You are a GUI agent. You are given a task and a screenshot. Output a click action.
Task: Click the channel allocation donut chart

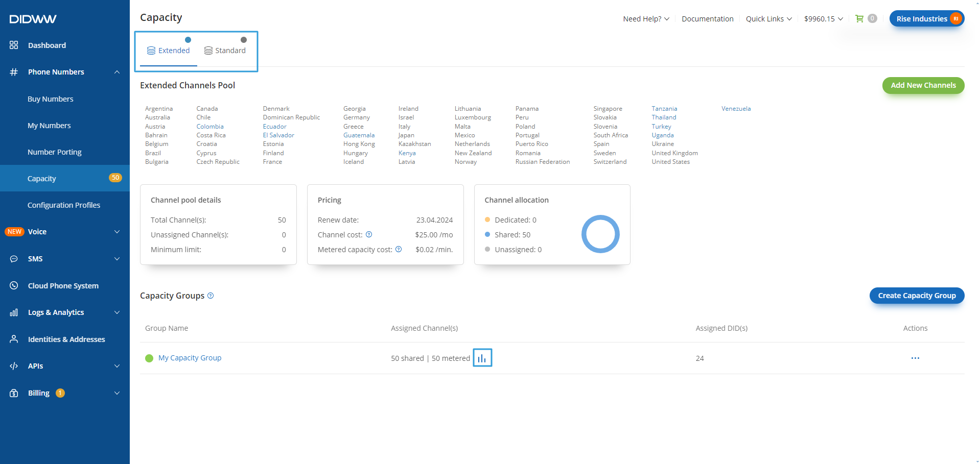click(x=600, y=234)
